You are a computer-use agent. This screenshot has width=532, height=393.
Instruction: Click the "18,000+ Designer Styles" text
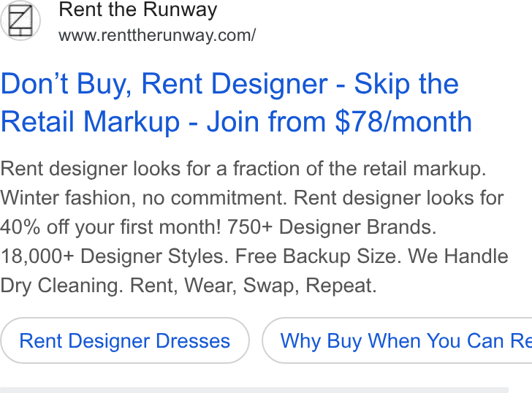point(115,256)
